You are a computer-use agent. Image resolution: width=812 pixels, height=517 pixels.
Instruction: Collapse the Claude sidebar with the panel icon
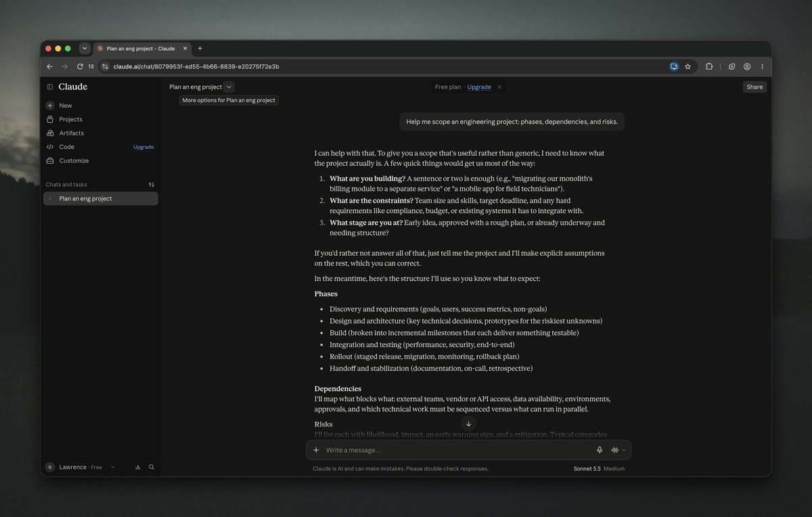tap(50, 87)
